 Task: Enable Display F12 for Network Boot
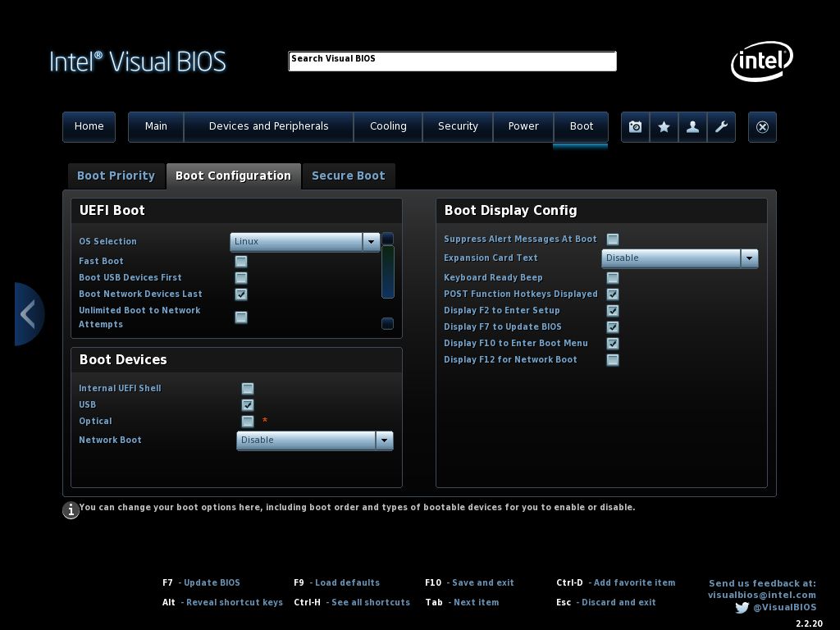point(613,359)
